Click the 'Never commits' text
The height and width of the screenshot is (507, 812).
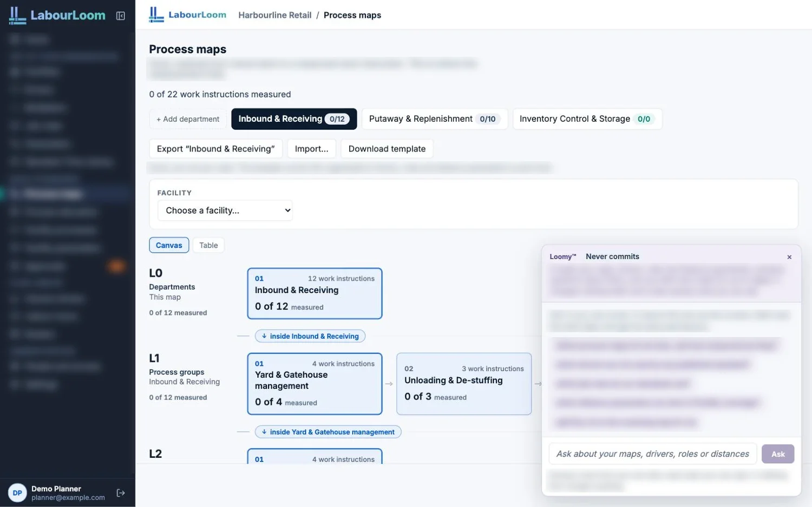point(612,256)
